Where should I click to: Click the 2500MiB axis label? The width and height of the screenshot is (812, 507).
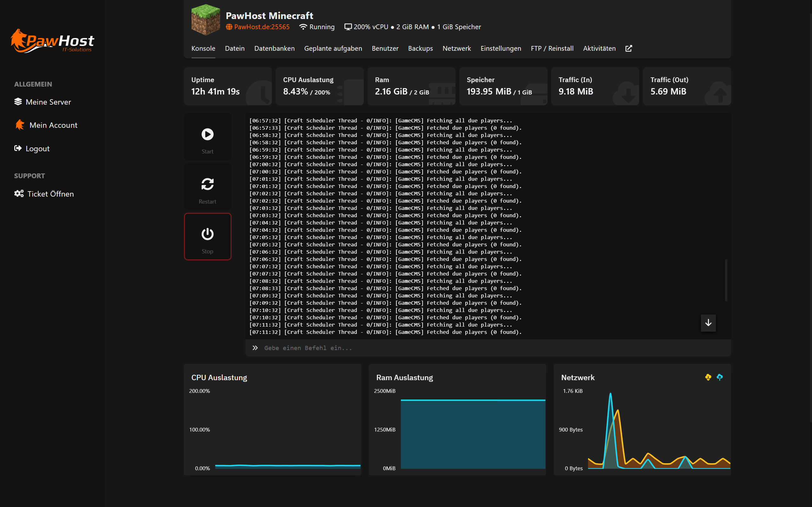tap(385, 391)
